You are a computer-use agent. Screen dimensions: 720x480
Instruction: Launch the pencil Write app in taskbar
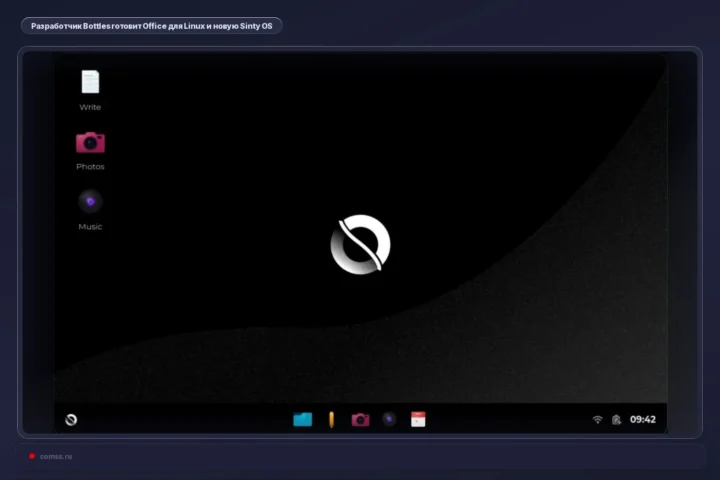point(332,419)
